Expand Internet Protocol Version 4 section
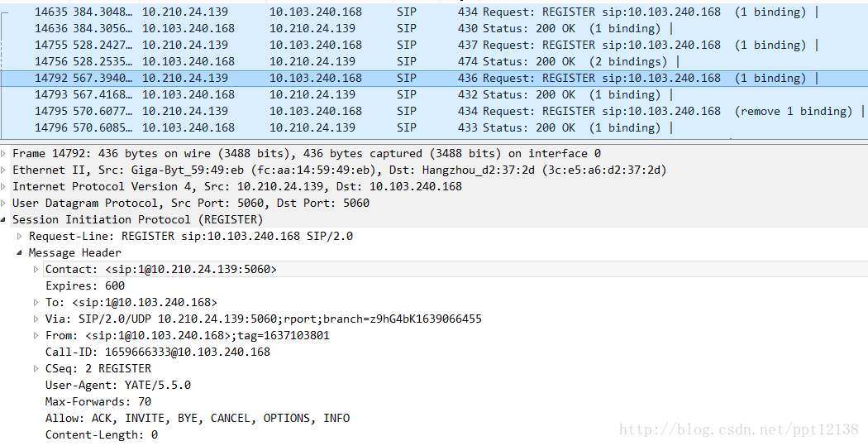The height and width of the screenshot is (446, 868). (4, 187)
